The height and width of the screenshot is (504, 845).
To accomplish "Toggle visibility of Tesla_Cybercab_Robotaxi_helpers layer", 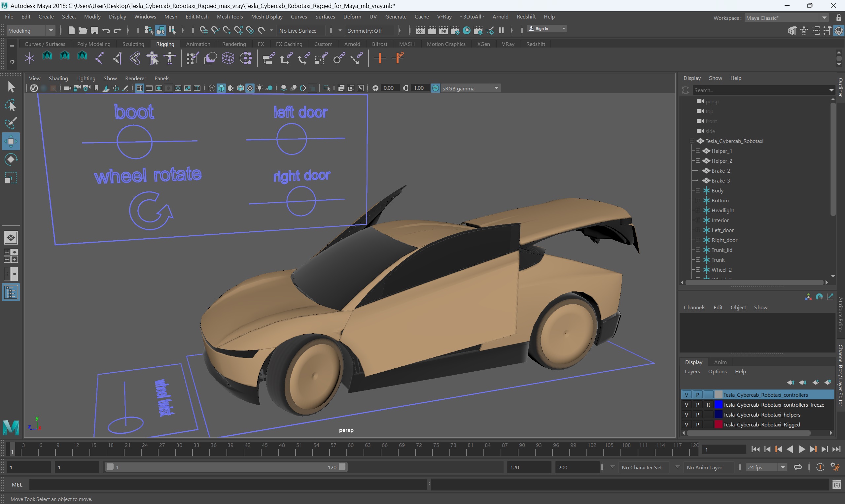I will pyautogui.click(x=686, y=414).
